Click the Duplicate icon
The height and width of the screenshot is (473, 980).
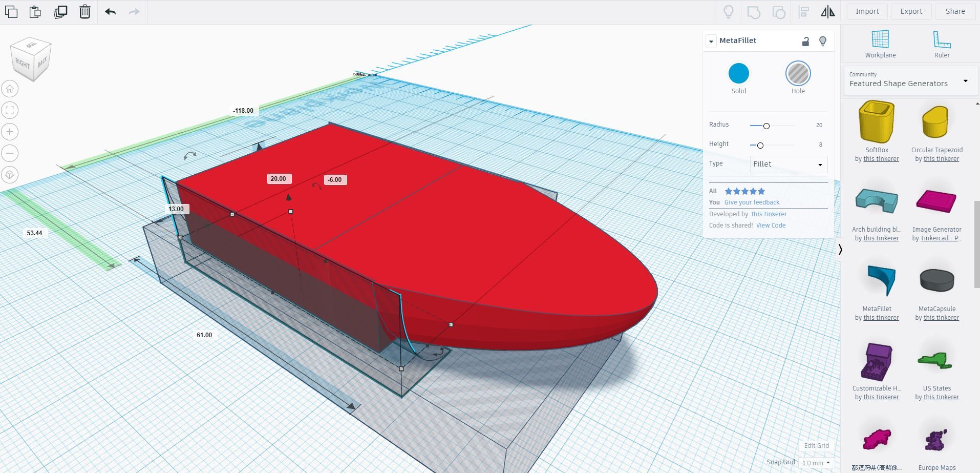pos(60,11)
